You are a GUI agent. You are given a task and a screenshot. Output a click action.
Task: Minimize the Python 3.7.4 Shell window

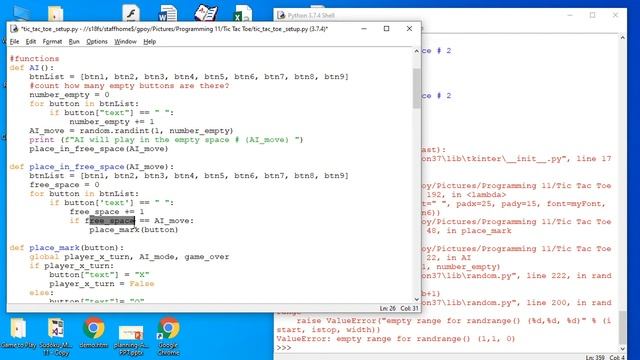(x=570, y=15)
